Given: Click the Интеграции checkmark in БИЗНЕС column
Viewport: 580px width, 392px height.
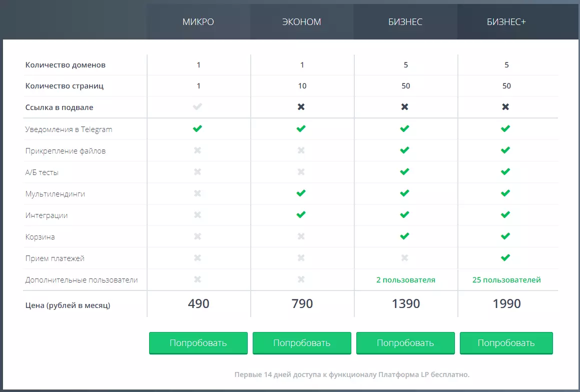Looking at the screenshot, I should [405, 214].
